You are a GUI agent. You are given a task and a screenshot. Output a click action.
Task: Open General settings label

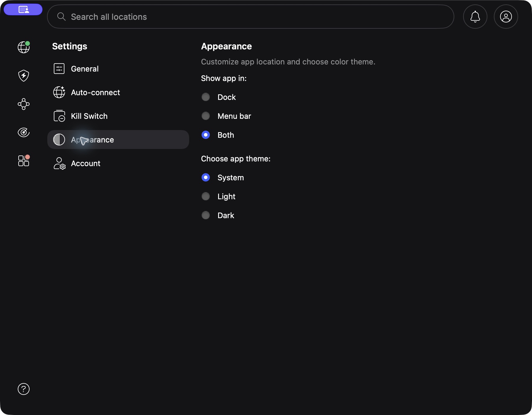point(85,69)
